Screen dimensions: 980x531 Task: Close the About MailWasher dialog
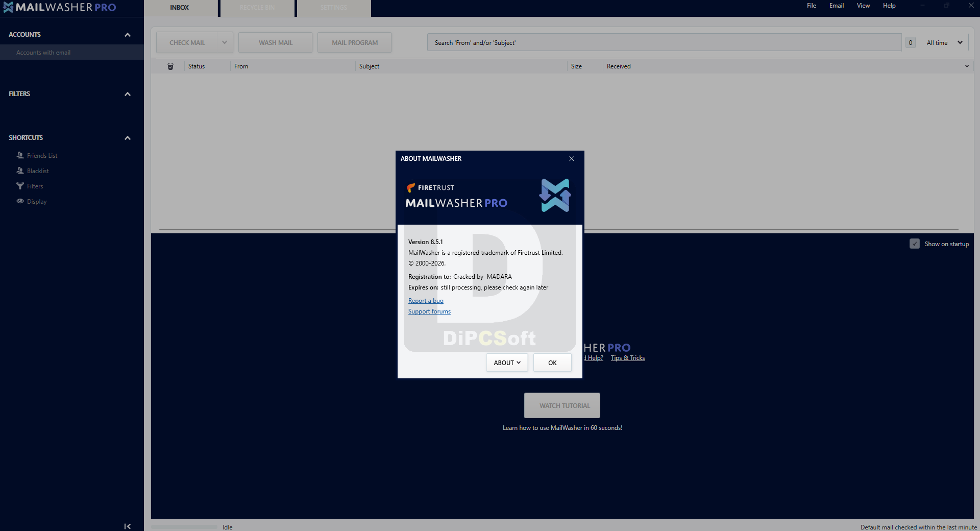point(572,159)
